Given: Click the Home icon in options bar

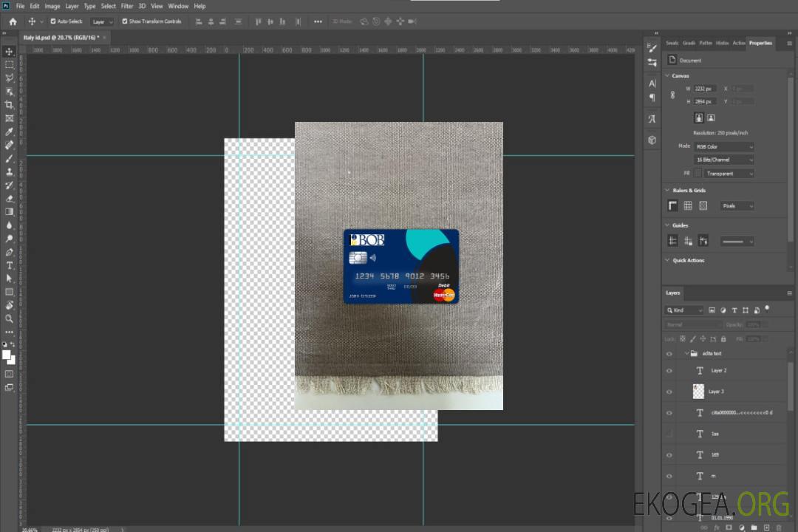Looking at the screenshot, I should [x=13, y=21].
